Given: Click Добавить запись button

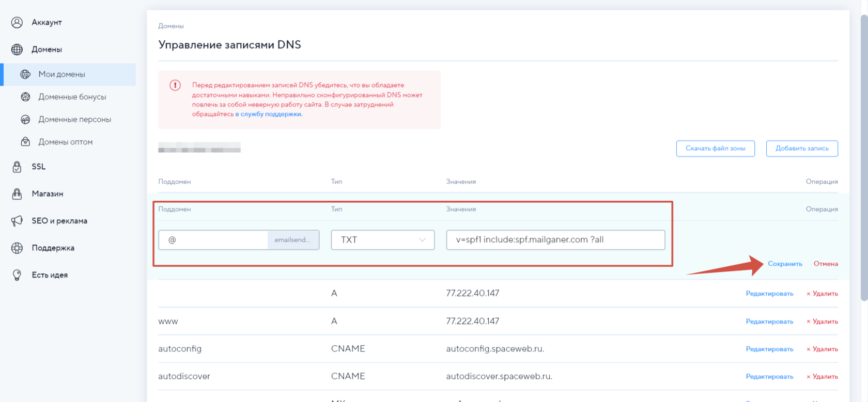Looking at the screenshot, I should (x=802, y=148).
